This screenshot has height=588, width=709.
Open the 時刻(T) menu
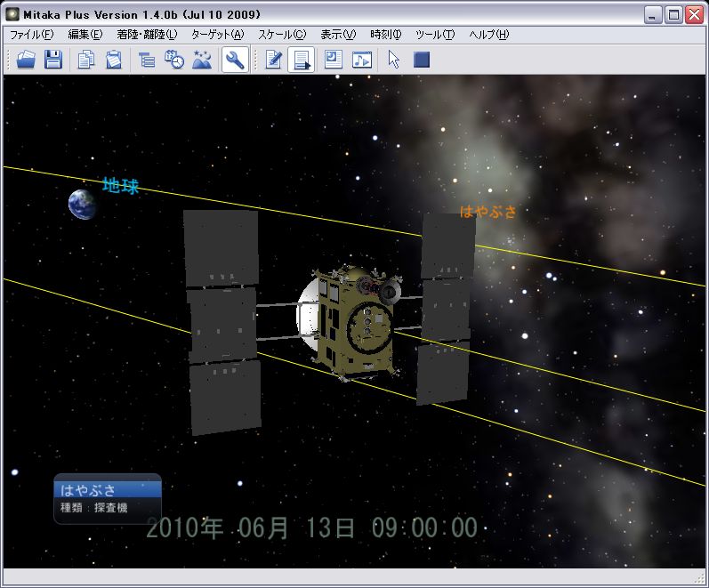(386, 35)
